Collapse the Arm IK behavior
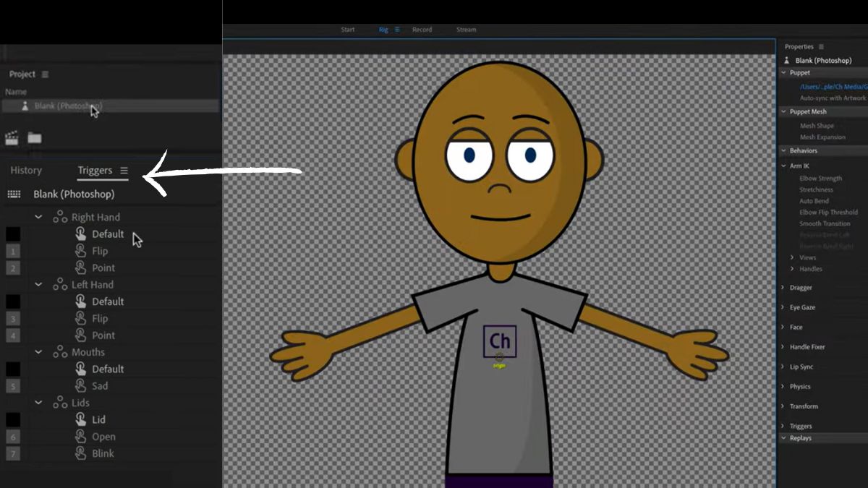868x488 pixels. [x=784, y=166]
